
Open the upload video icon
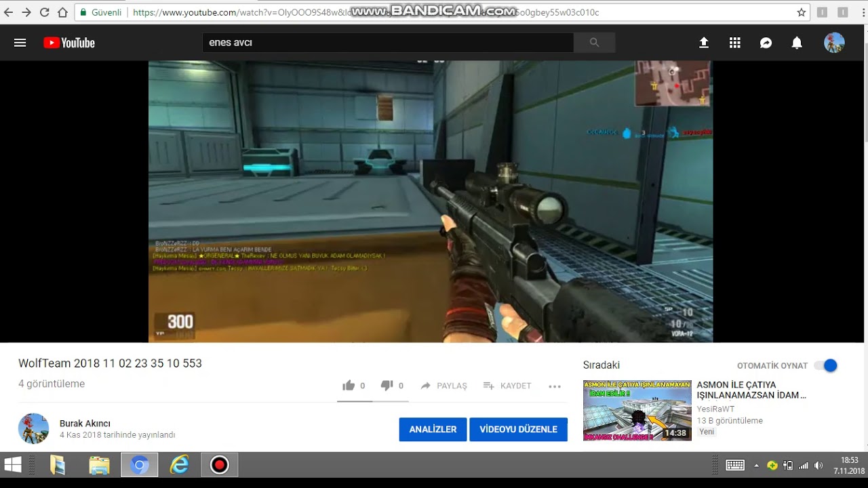[704, 43]
